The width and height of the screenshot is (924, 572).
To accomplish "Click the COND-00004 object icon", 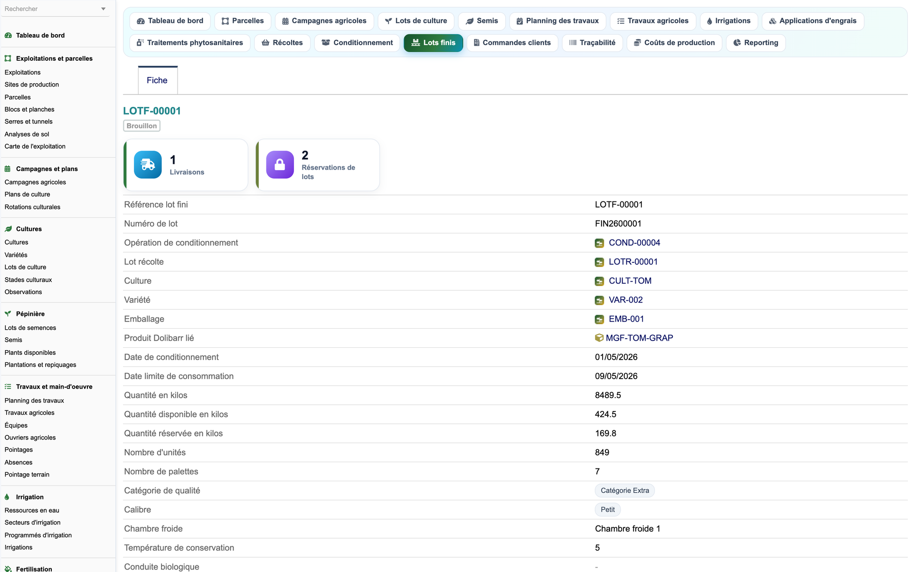I will pos(599,243).
